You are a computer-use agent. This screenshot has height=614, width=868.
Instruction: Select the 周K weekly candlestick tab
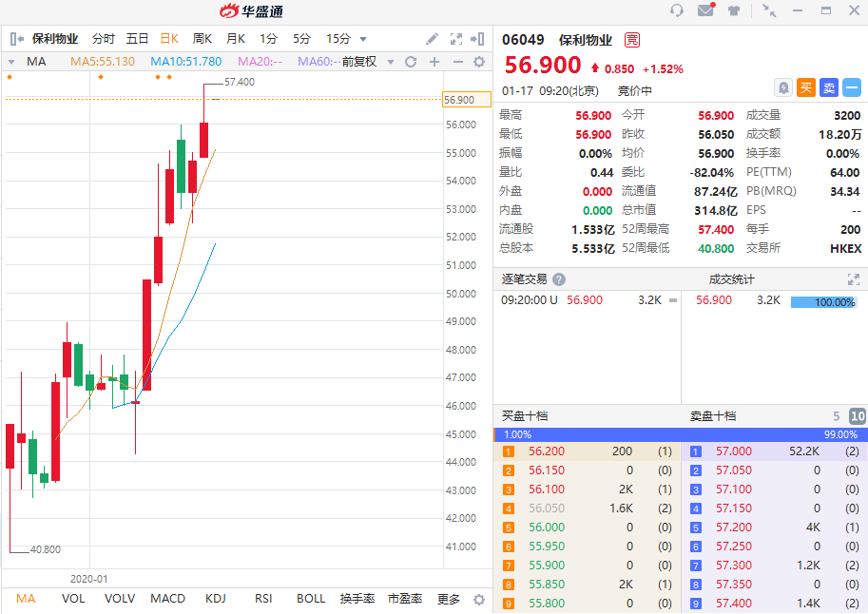pyautogui.click(x=203, y=39)
